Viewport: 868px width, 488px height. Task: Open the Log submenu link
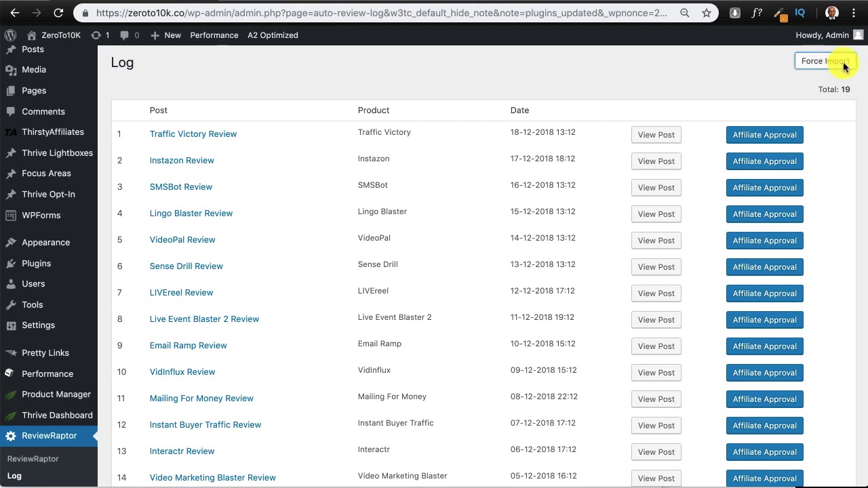(x=14, y=476)
